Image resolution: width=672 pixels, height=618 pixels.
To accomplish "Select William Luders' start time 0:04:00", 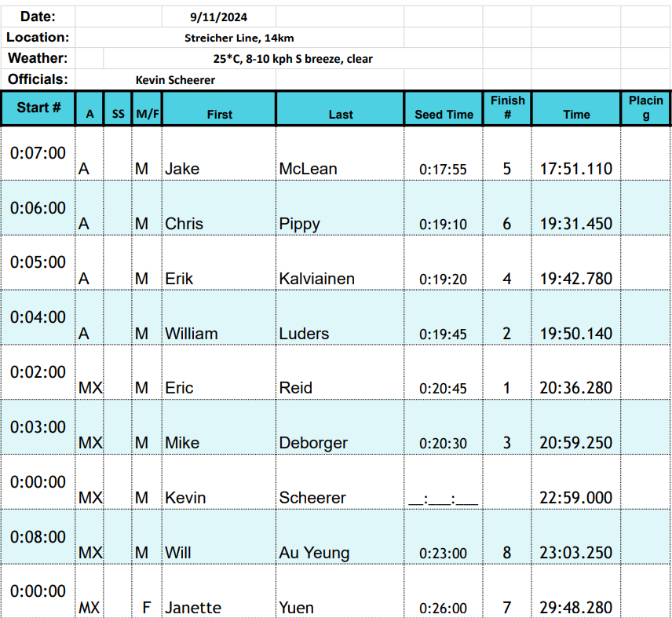I will point(38,317).
